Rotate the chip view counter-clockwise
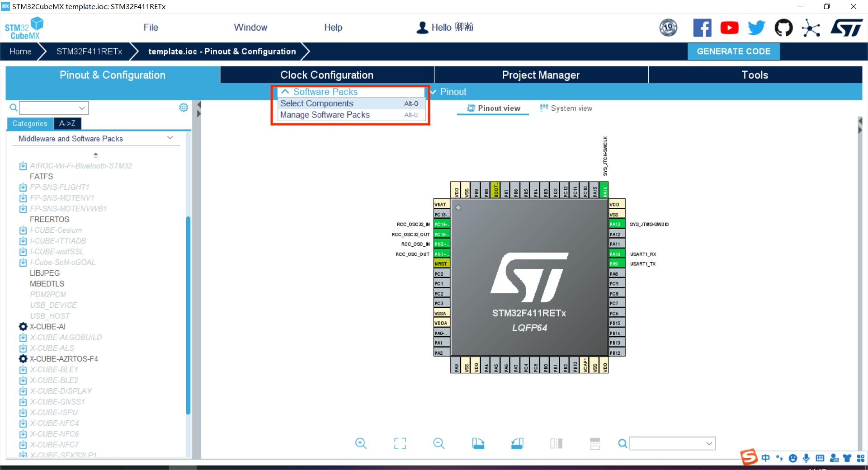This screenshot has height=470, width=868. (x=517, y=443)
